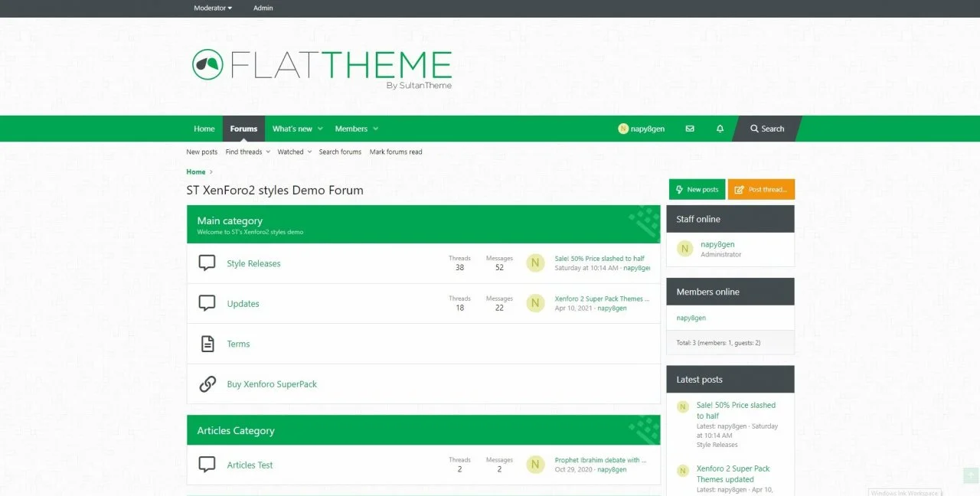Expand the What's new dropdown arrow
This screenshot has height=496, width=980.
pos(320,129)
